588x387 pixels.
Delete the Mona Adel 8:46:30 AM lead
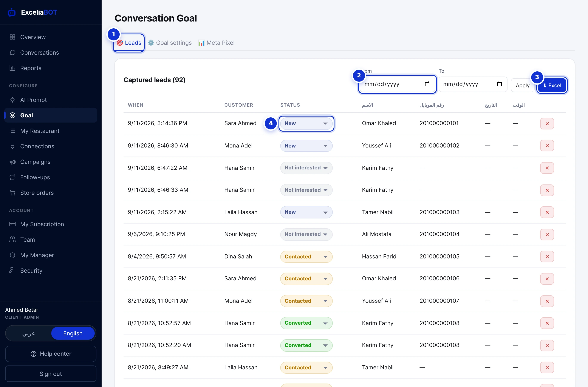coord(547,146)
